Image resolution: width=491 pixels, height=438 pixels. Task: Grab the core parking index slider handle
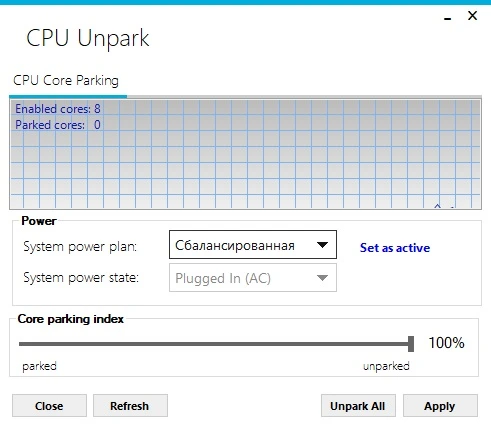(411, 344)
